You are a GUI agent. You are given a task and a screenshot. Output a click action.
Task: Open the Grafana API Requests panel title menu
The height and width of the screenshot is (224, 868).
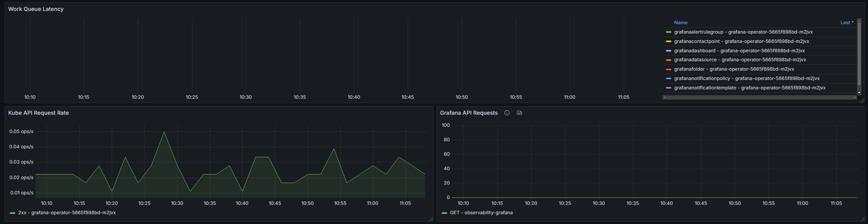coord(469,113)
